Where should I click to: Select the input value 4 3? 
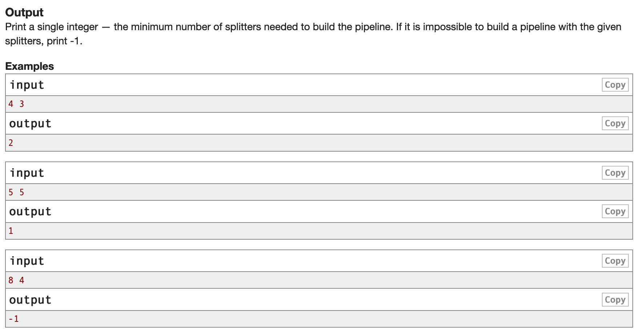[16, 104]
